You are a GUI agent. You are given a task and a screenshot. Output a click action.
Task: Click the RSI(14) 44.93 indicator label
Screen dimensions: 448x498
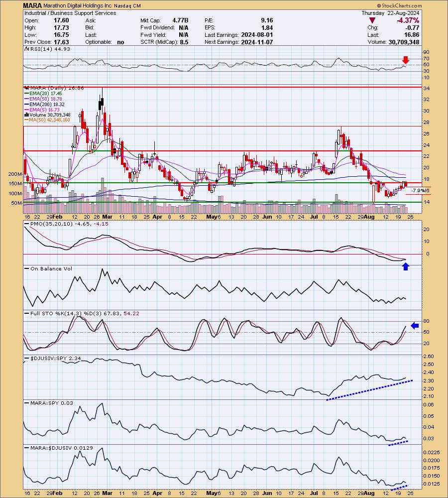click(48, 49)
